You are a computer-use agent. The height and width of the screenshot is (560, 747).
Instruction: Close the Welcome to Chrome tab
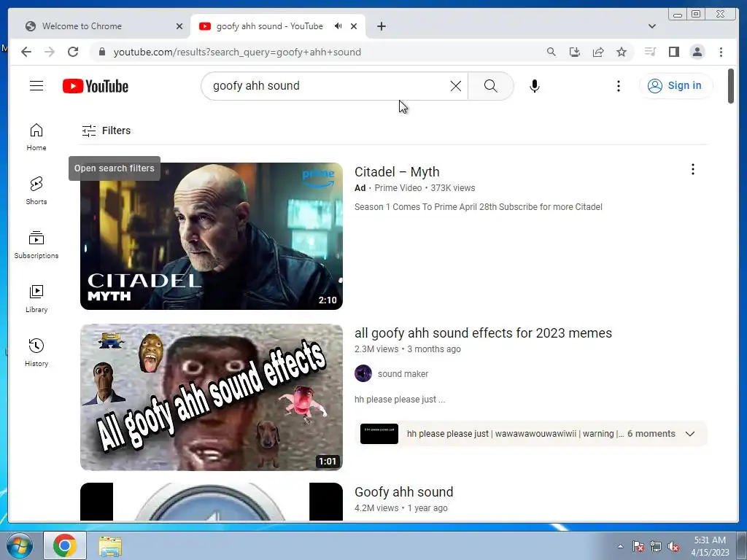click(x=179, y=26)
